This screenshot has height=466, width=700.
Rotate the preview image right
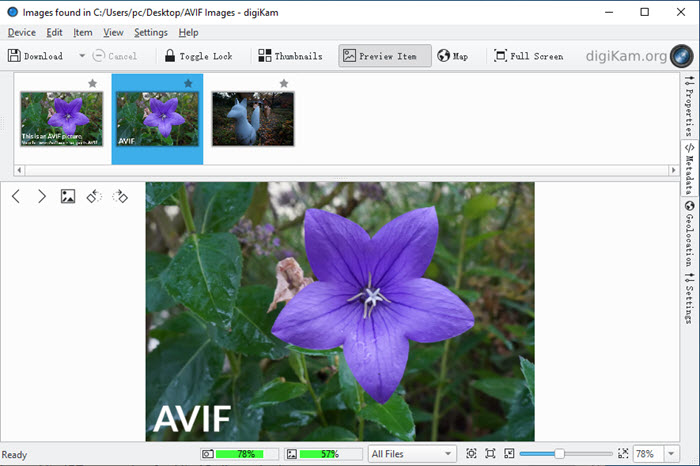(x=120, y=196)
